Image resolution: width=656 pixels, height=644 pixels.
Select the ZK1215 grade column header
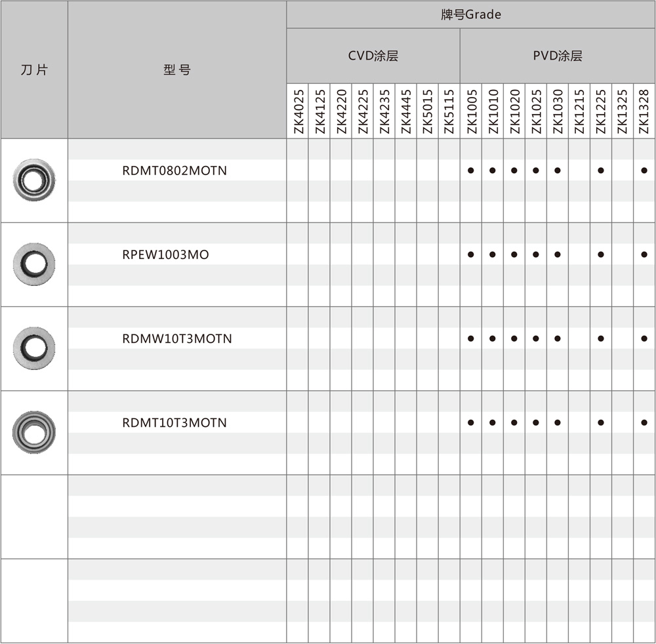pyautogui.click(x=579, y=111)
